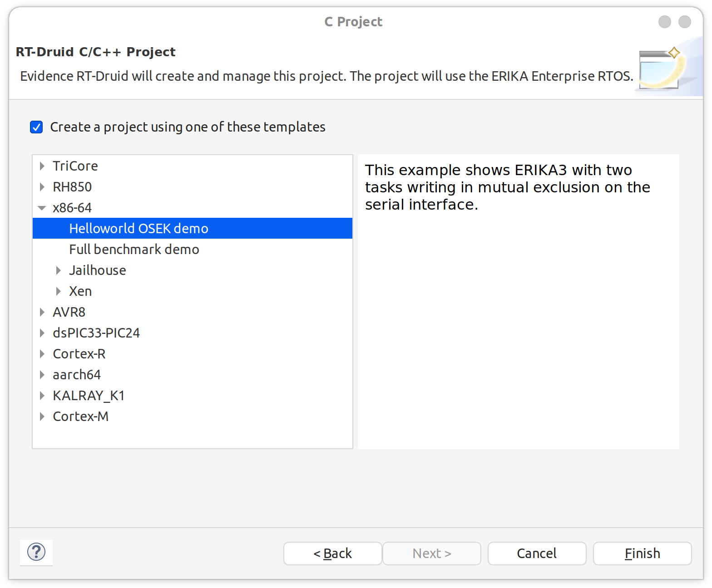This screenshot has height=588, width=712.
Task: Expand the Jailhouse subfolder arrow
Action: tap(59, 270)
